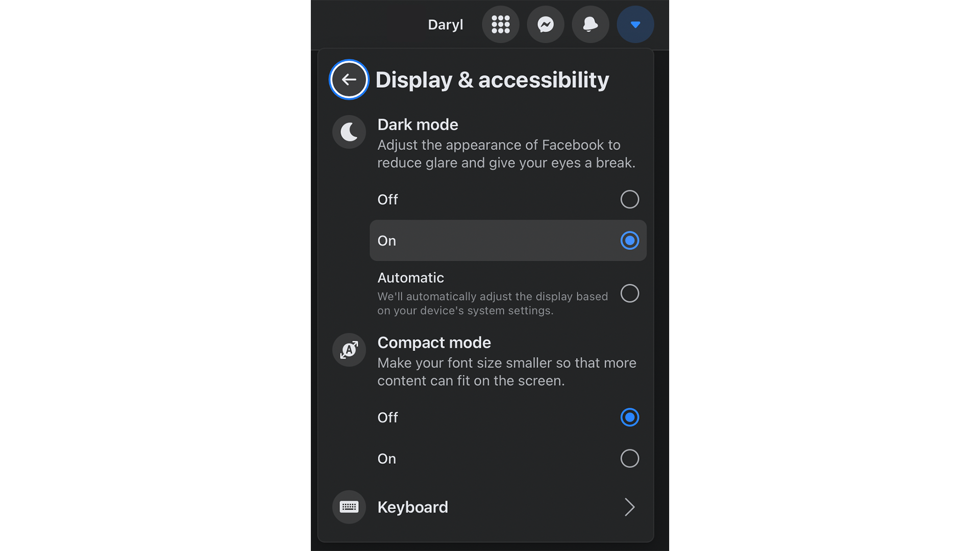Select dark mode On option
Image resolution: width=980 pixels, height=551 pixels.
(629, 240)
